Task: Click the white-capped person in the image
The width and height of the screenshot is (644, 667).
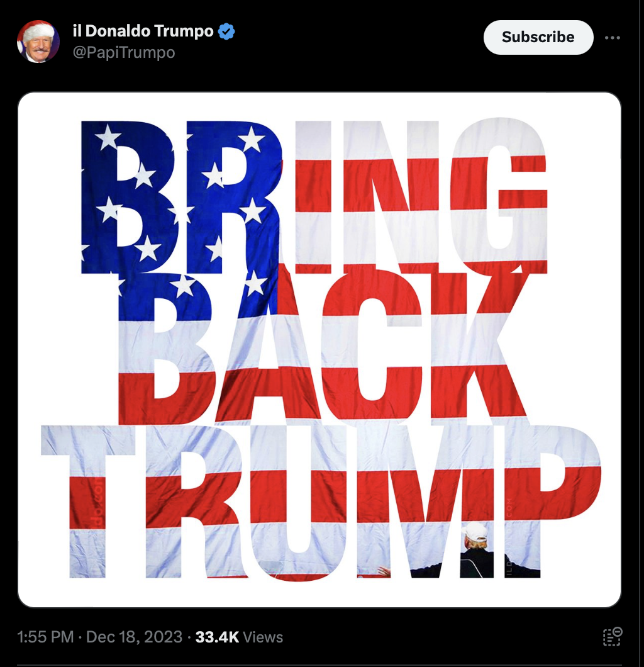Action: pos(477,550)
